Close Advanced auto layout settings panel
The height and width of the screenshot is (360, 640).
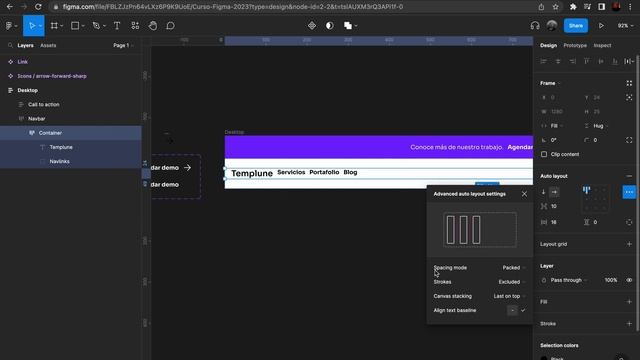(x=524, y=194)
